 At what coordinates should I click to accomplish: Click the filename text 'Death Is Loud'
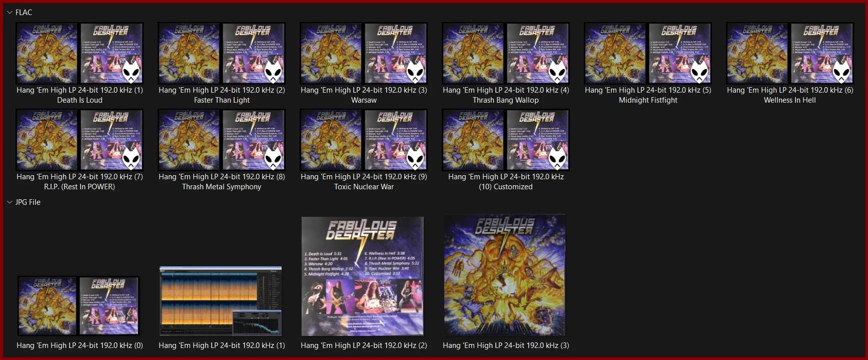click(x=80, y=100)
